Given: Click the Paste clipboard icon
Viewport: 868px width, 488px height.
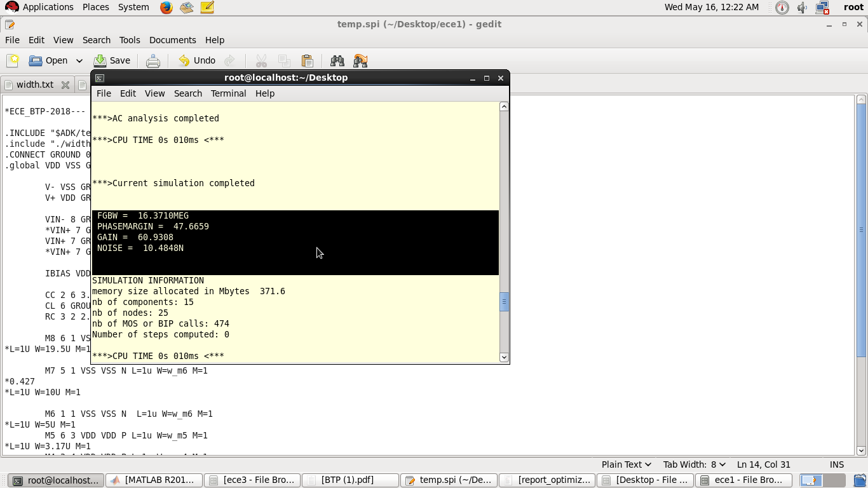Looking at the screenshot, I should 308,60.
